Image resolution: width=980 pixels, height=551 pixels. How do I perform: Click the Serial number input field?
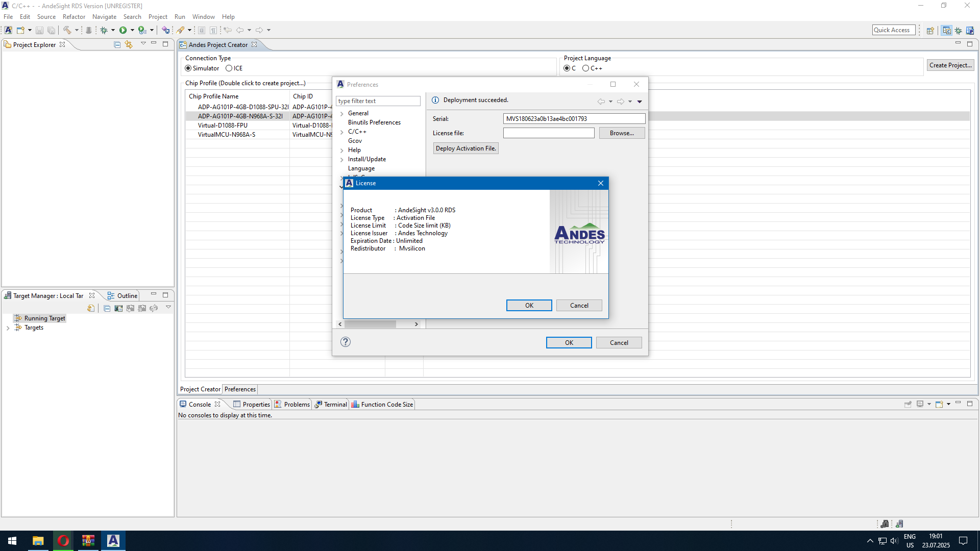point(574,119)
